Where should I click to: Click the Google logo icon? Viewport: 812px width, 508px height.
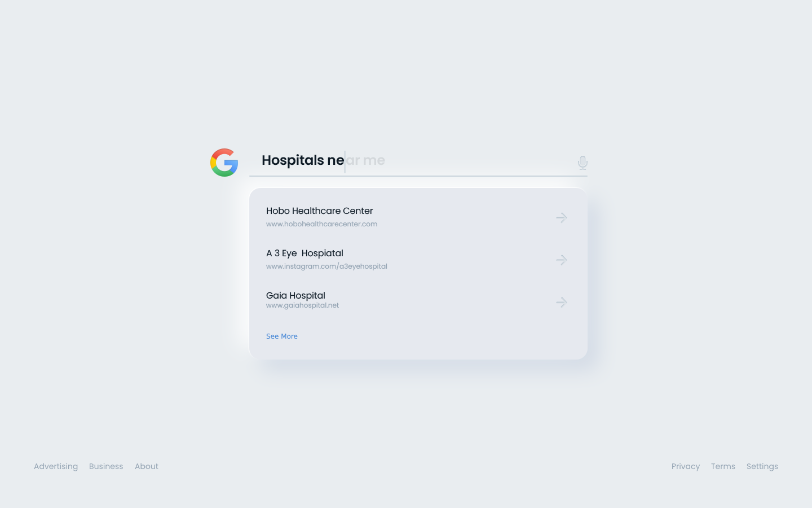pos(224,163)
